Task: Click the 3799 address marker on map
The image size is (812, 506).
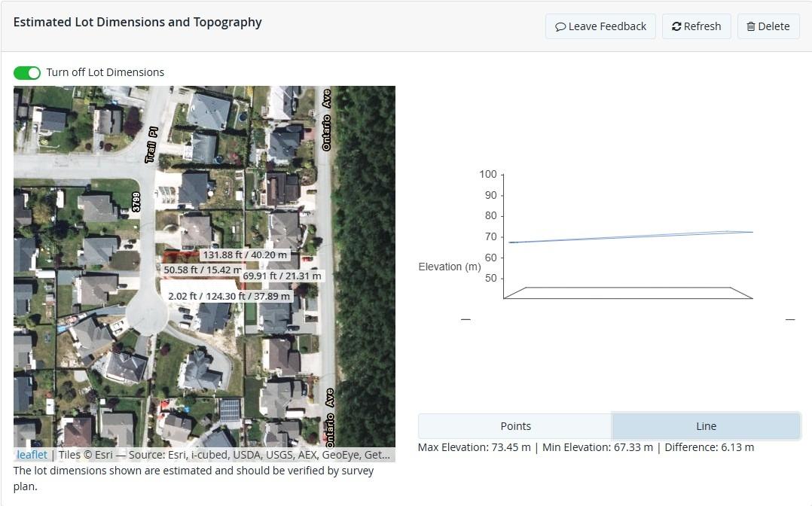Action: click(136, 202)
